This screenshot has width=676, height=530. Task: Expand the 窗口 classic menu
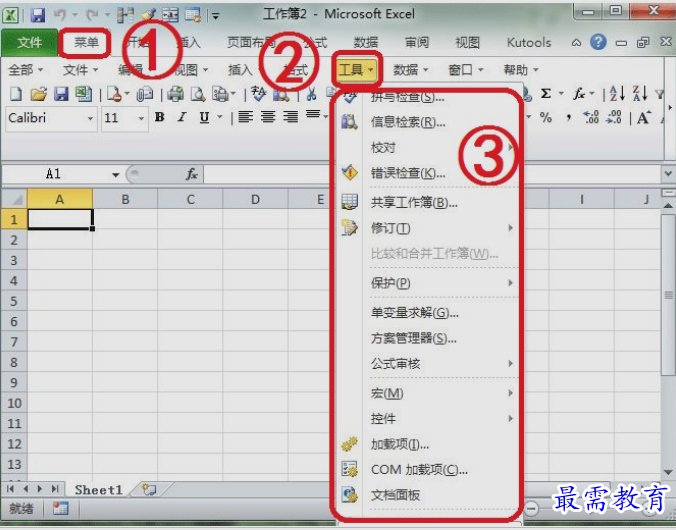coord(466,69)
